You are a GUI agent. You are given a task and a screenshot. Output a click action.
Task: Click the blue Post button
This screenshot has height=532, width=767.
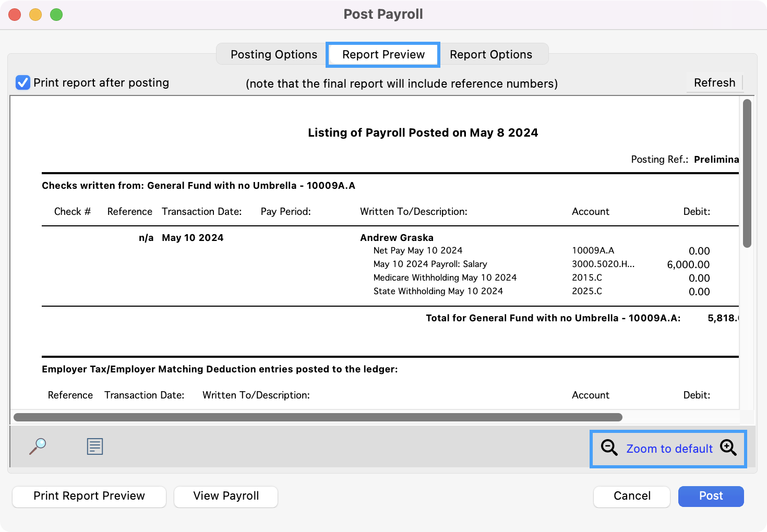(711, 496)
